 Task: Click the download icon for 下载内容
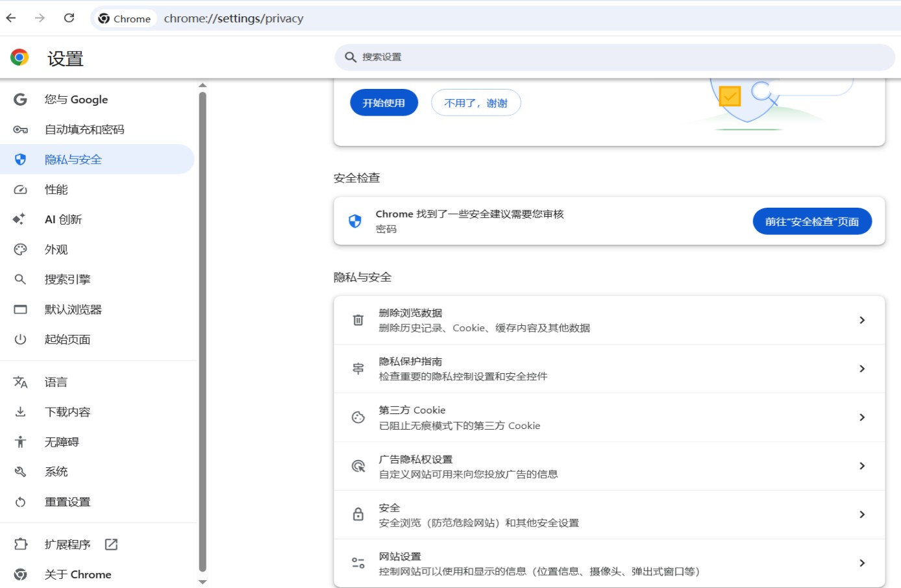pos(20,412)
